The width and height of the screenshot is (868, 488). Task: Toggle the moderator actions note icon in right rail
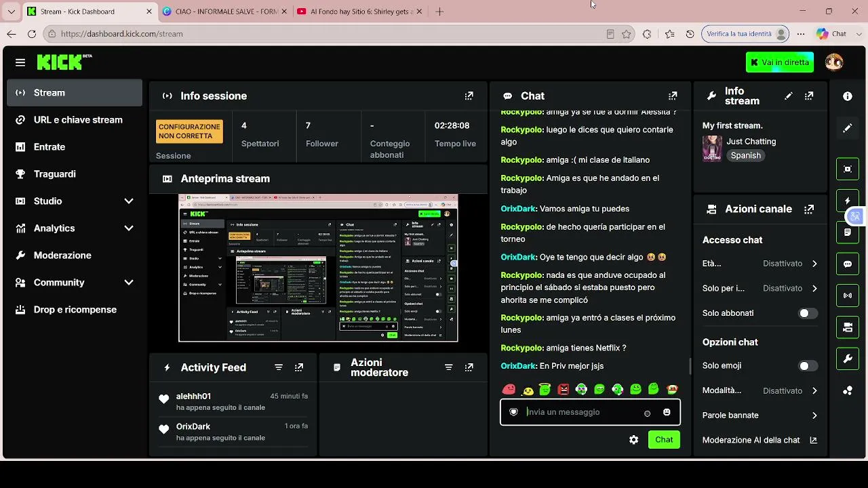(x=848, y=232)
